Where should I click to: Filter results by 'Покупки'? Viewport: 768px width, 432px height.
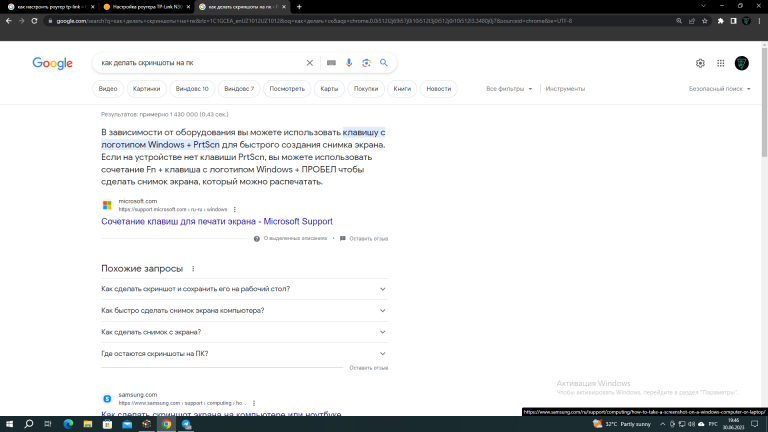tap(366, 89)
